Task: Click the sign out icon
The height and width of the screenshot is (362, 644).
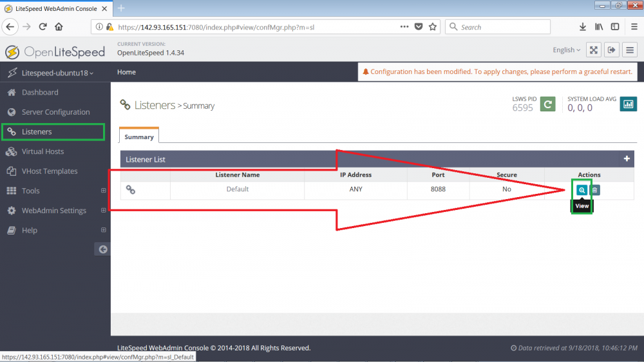Action: (x=612, y=50)
